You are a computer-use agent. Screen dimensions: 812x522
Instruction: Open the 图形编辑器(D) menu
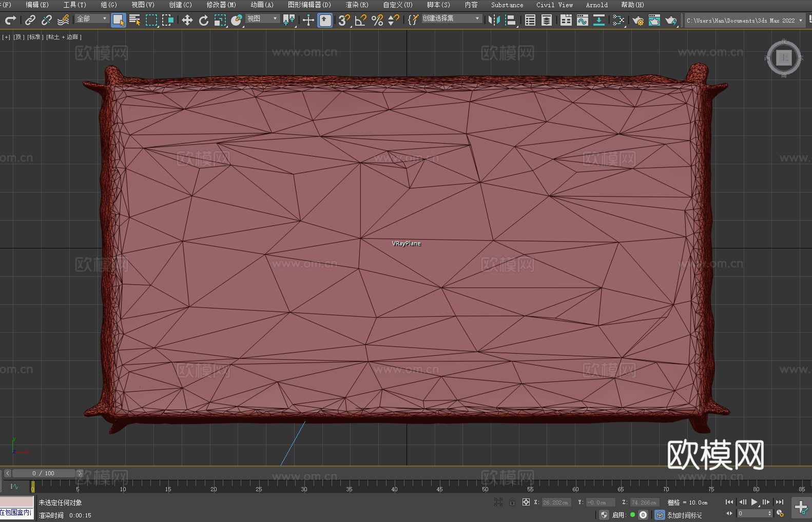click(x=309, y=5)
